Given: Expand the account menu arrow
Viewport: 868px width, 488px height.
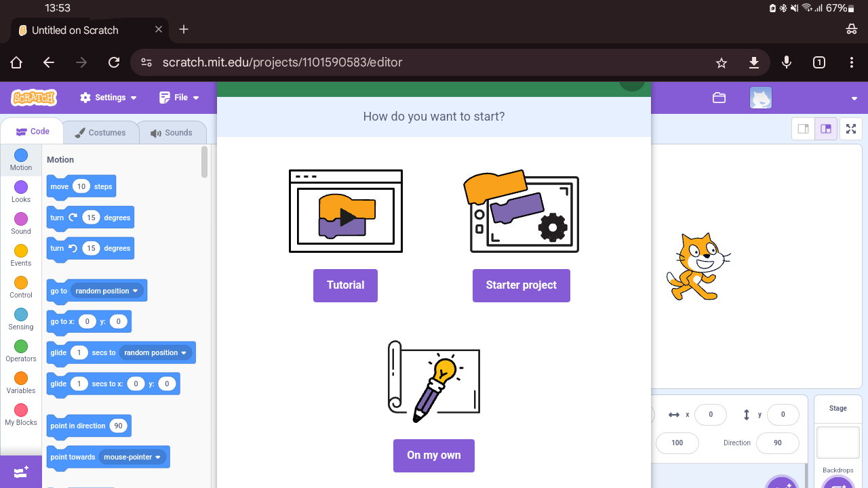Looking at the screenshot, I should (x=854, y=98).
